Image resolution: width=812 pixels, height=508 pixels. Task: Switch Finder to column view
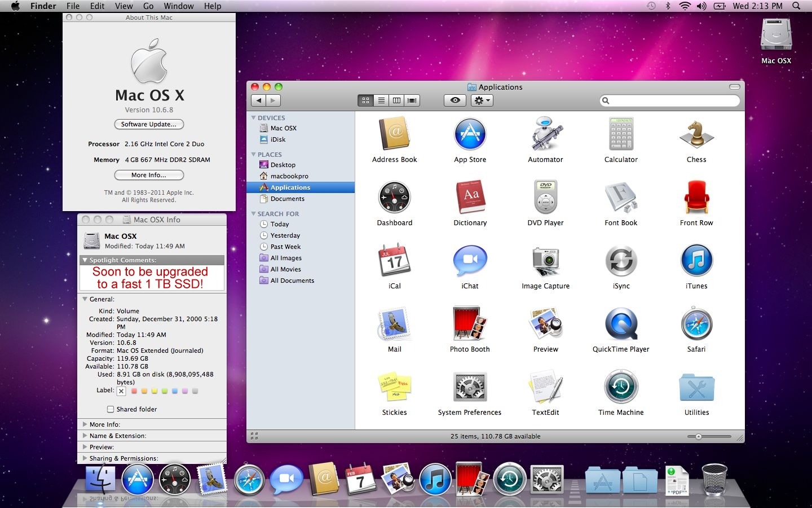pos(396,100)
